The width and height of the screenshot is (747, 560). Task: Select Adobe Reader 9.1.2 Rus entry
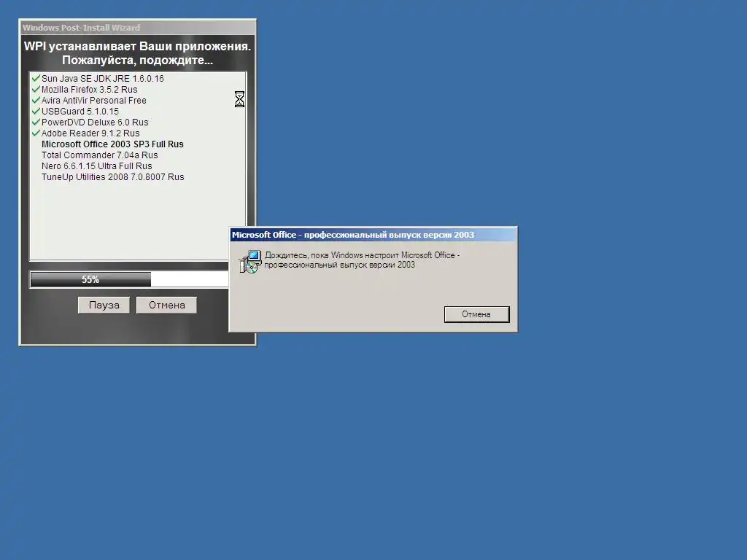tap(90, 133)
